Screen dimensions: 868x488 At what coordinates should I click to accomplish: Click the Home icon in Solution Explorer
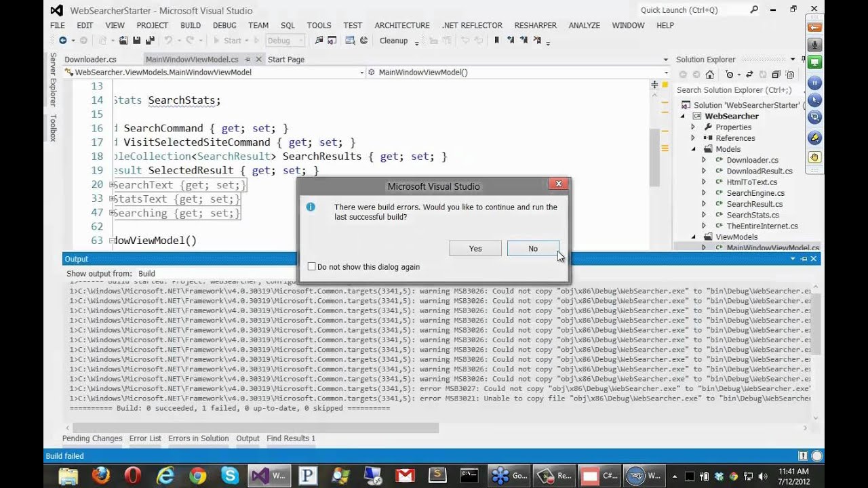[x=709, y=75]
